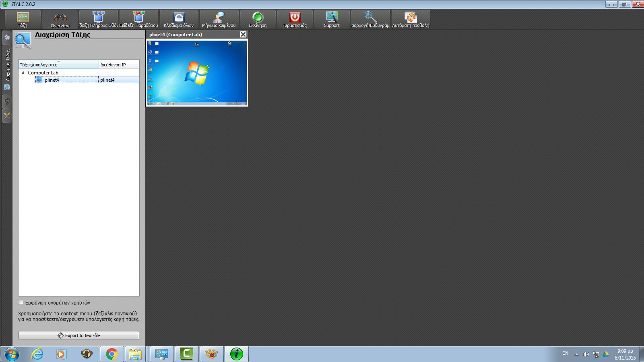Open Windows Explorer from the taskbar
This screenshot has width=644, height=362.
coord(136,354)
